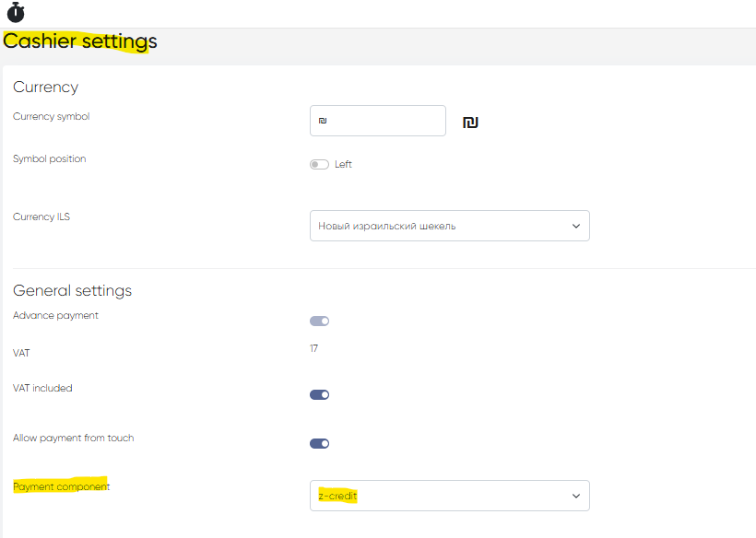
Task: Click the Left label beside the toggle
Action: (343, 165)
